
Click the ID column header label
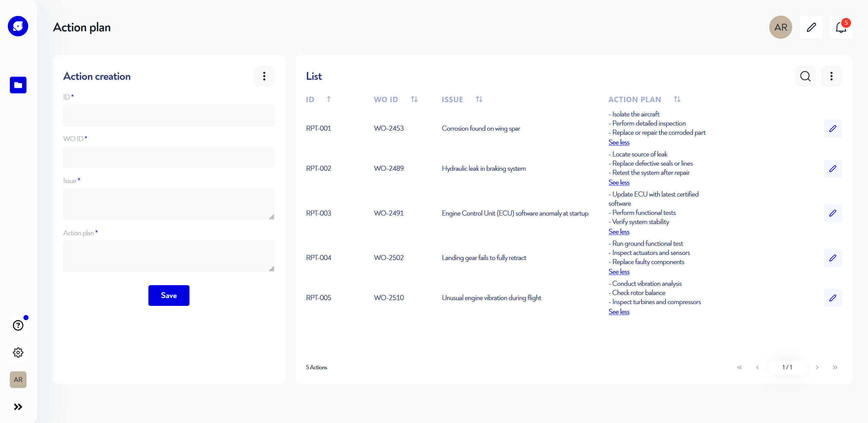(x=310, y=99)
